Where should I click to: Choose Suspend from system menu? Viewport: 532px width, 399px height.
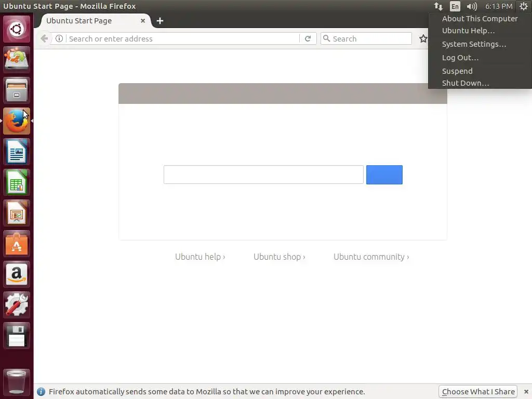point(480,71)
